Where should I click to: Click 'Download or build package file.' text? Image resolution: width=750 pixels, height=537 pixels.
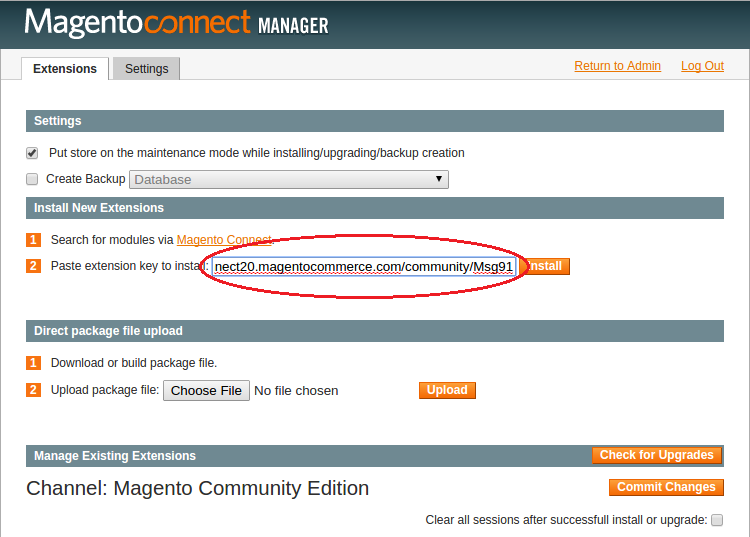(x=134, y=363)
